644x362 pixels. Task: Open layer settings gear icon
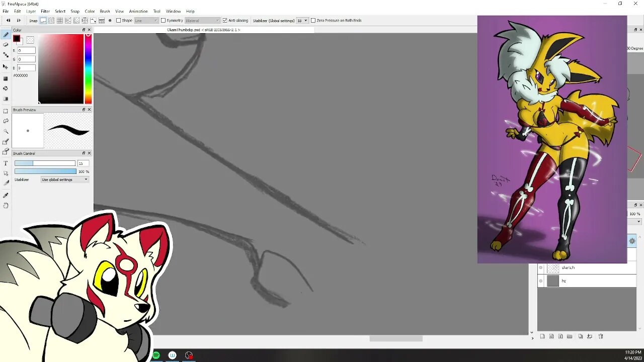click(x=632, y=241)
